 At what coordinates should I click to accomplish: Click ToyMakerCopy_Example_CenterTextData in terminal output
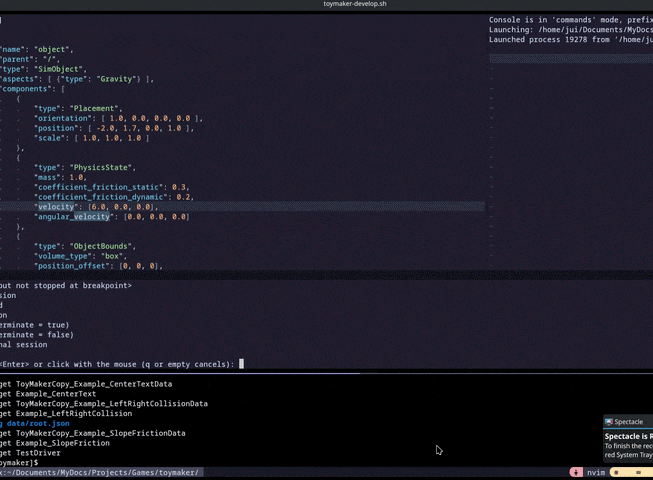tap(94, 384)
